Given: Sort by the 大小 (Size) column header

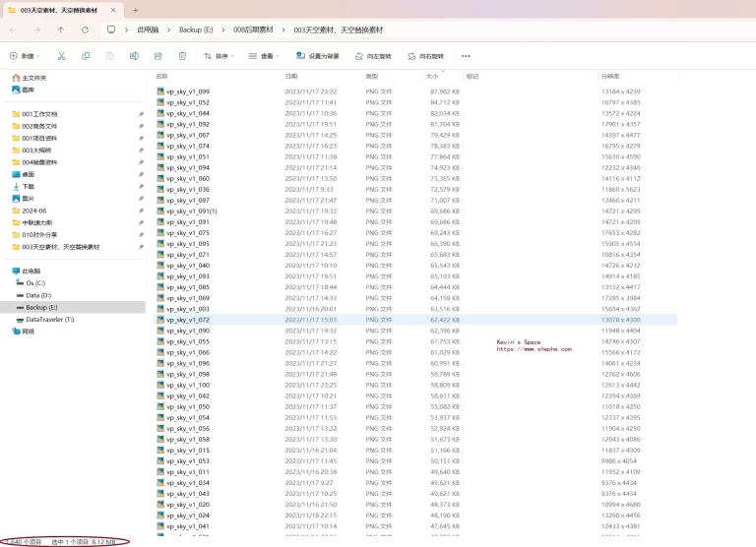Looking at the screenshot, I should click(432, 76).
